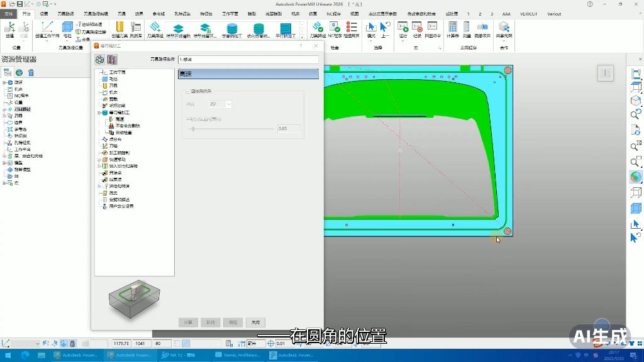Screen dimensions: 644x362
Task: Click the 创建工作平面 workplane icon
Action: (47, 28)
